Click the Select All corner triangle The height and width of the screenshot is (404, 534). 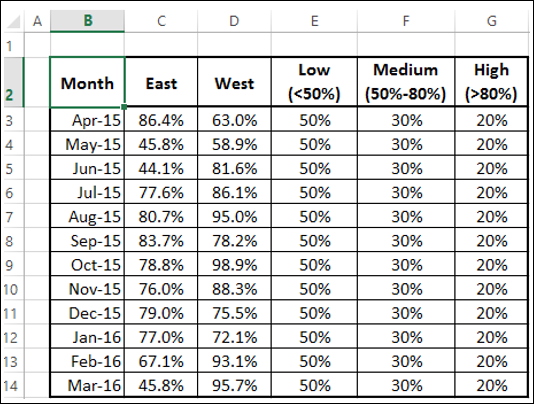[14, 21]
